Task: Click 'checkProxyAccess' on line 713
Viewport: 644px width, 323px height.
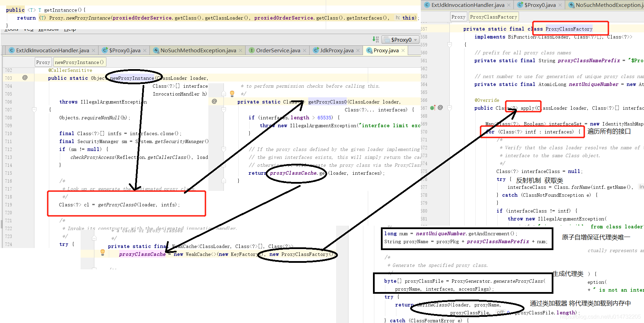Action: tap(92, 157)
